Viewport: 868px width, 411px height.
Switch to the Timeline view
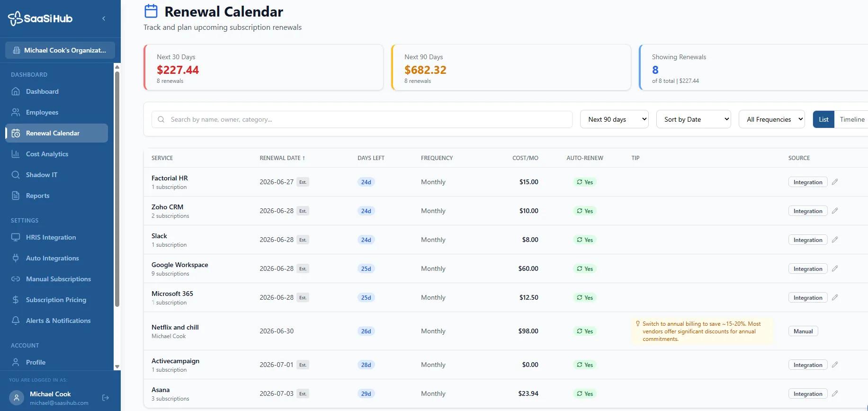point(852,119)
